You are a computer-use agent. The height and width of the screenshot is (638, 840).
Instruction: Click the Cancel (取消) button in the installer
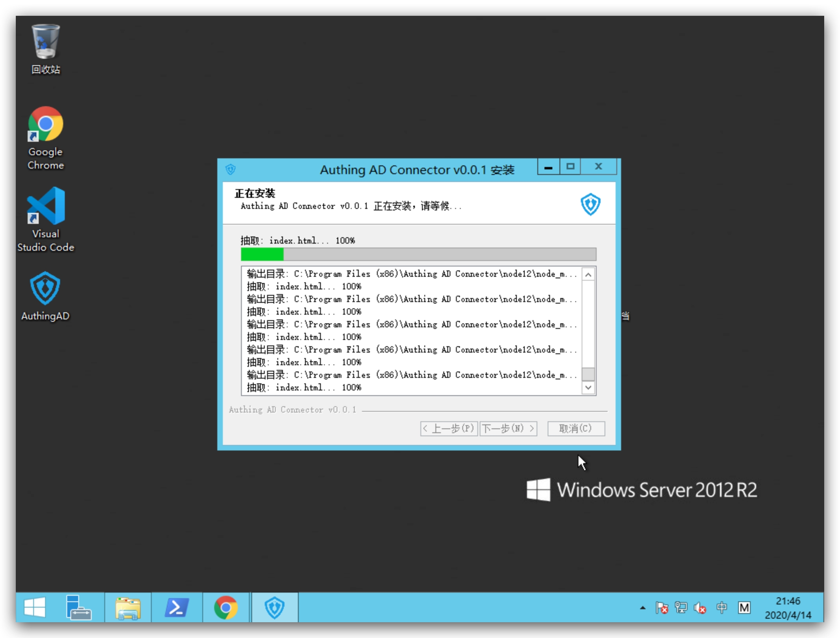[x=576, y=428]
